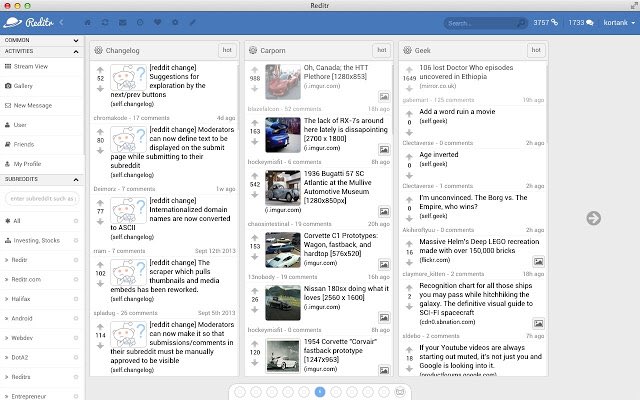
Task: Toggle the circle beside Investing, Stocks
Action: (x=76, y=240)
